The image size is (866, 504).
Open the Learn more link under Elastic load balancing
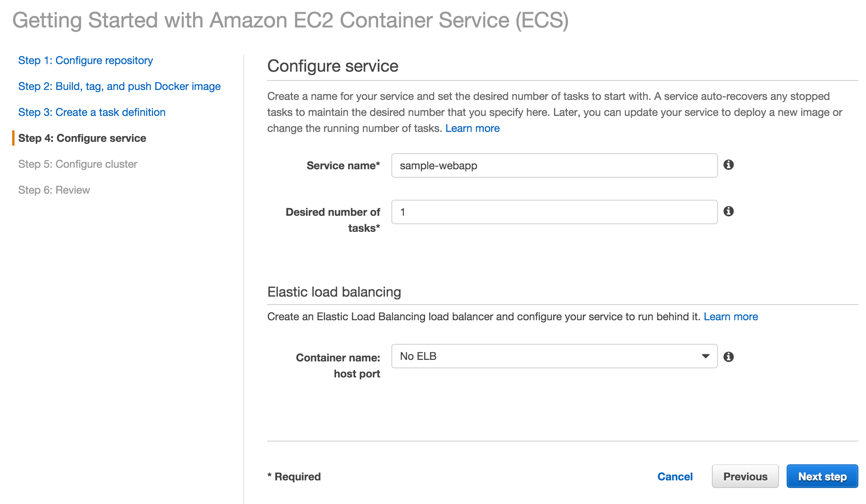(731, 316)
